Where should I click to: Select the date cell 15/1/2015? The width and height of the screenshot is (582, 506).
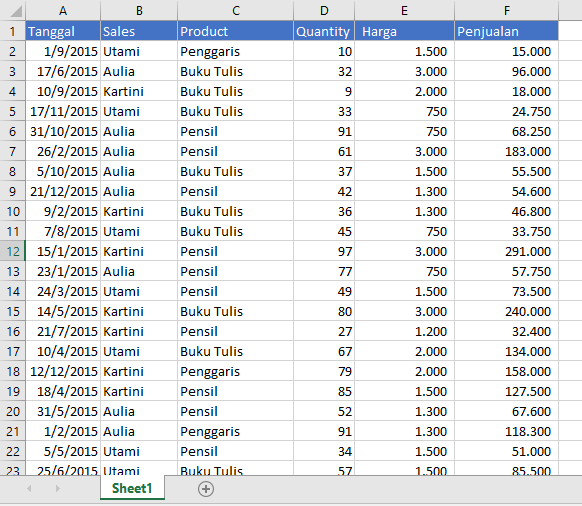[x=63, y=251]
